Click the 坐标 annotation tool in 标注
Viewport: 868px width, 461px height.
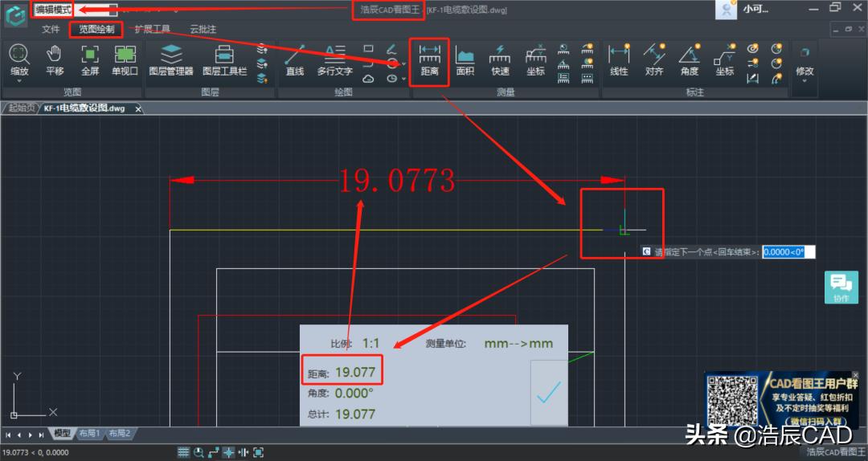coord(725,59)
